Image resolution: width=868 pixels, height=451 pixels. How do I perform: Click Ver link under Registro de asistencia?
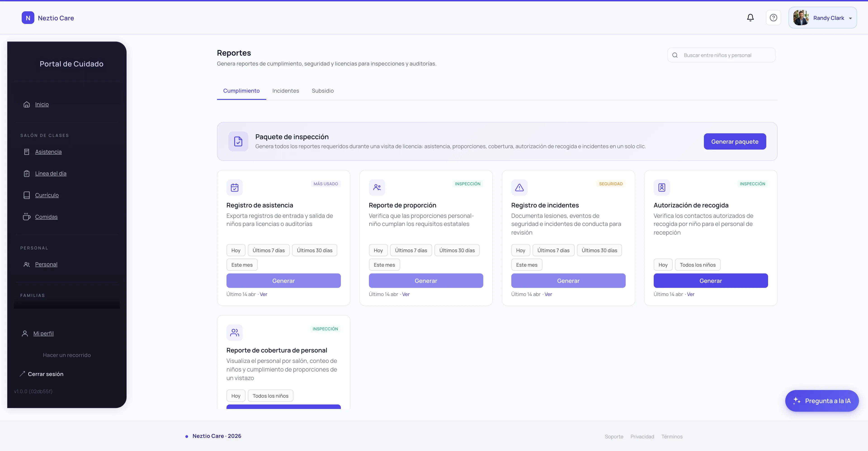coord(263,294)
